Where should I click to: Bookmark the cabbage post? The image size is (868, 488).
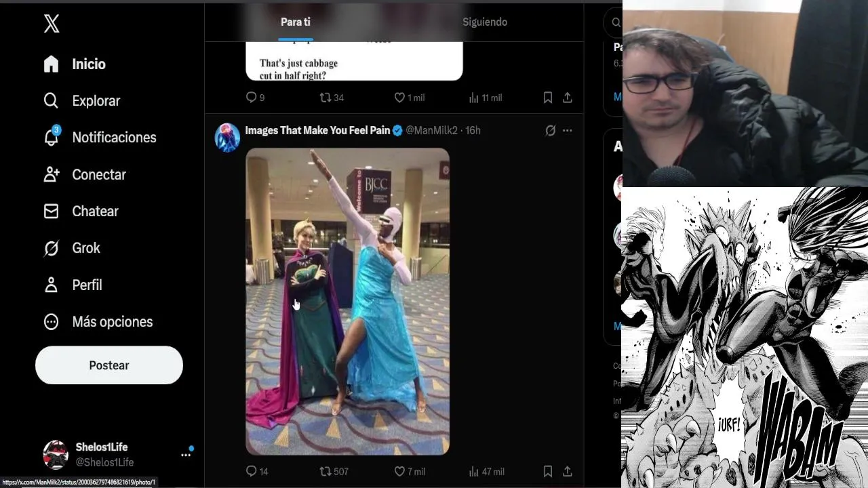548,98
